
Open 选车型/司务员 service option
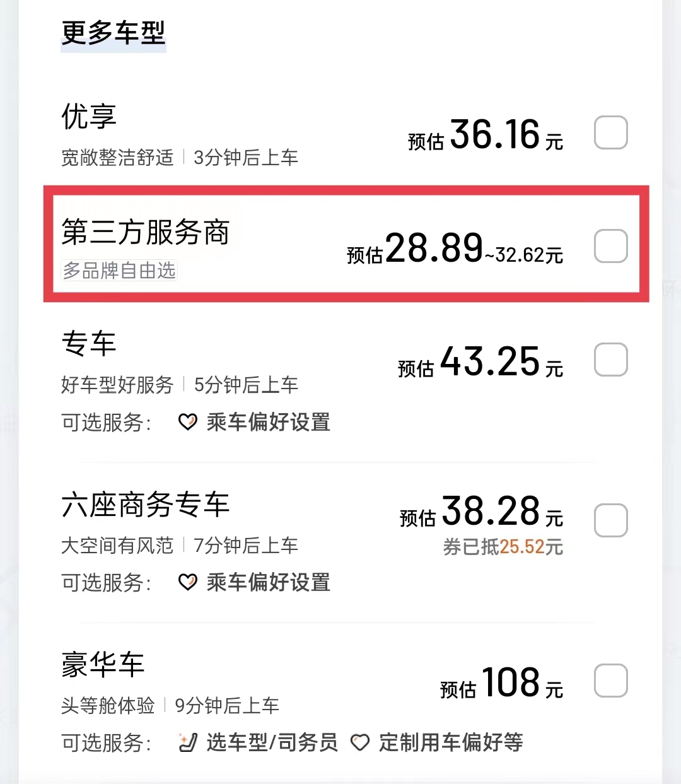coord(272,742)
